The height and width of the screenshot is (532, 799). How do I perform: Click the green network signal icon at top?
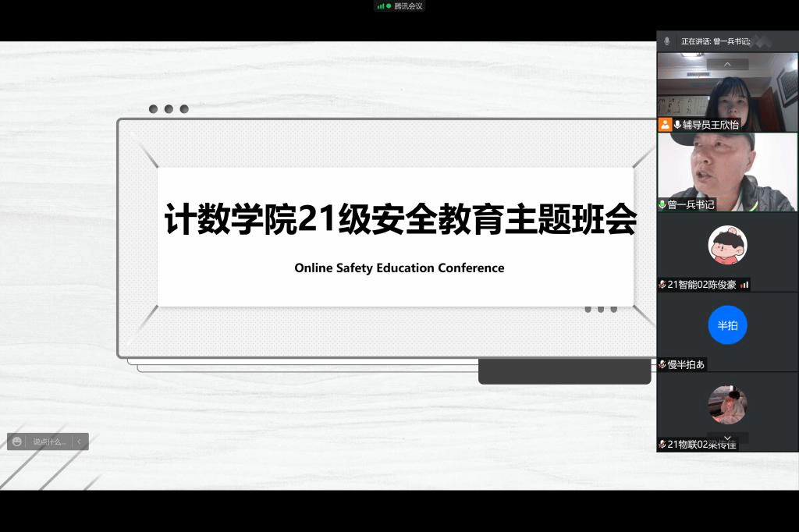point(383,6)
